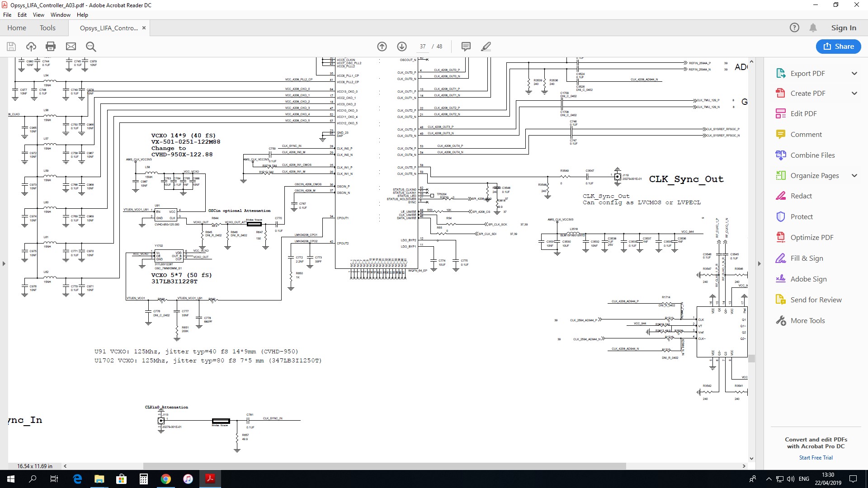
Task: Click the horizontal scrollbar at bottom
Action: pyautogui.click(x=384, y=466)
